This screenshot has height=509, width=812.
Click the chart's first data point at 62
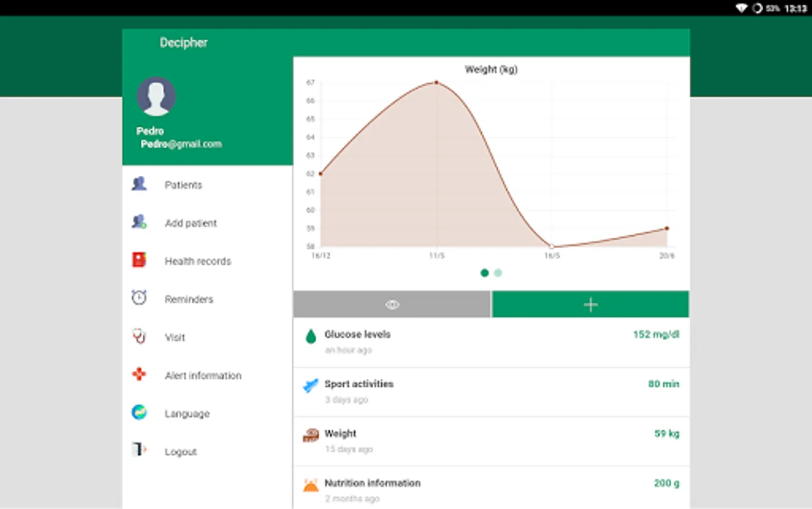pos(321,174)
